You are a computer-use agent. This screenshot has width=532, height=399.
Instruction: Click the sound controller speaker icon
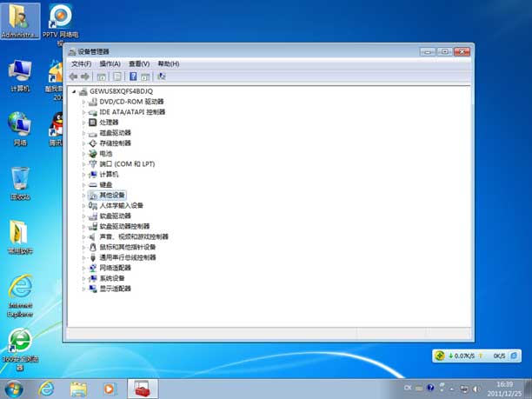[92, 236]
